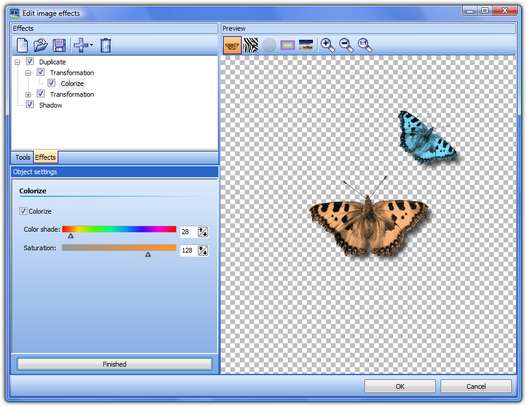
Task: Add a new effect with plus icon
Action: point(80,45)
